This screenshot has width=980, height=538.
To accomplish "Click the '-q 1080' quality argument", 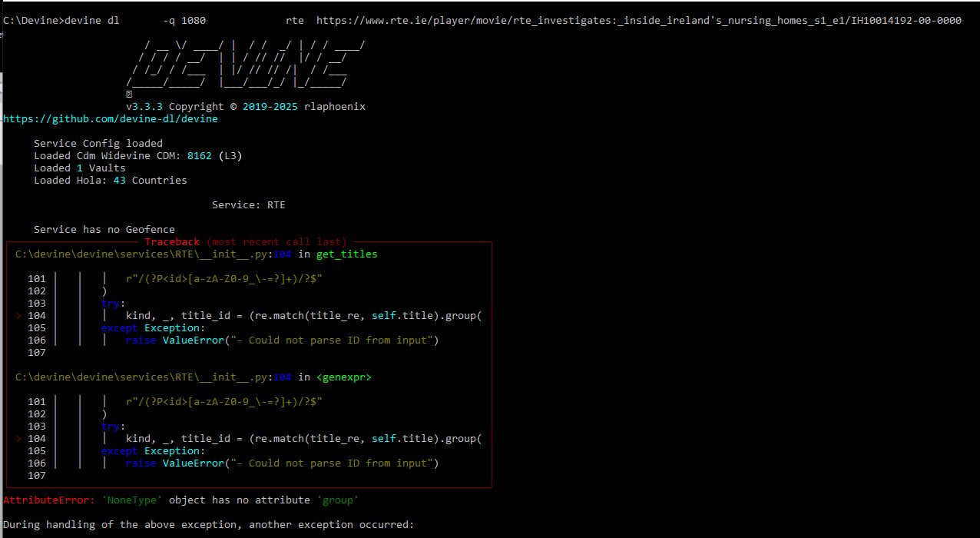I will tap(184, 21).
